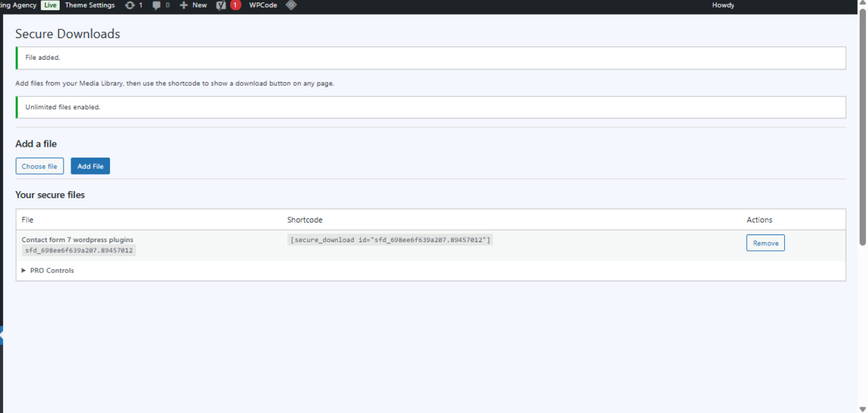Expand the collapsed sidebar blue arrow
868x413 pixels.
point(2,335)
